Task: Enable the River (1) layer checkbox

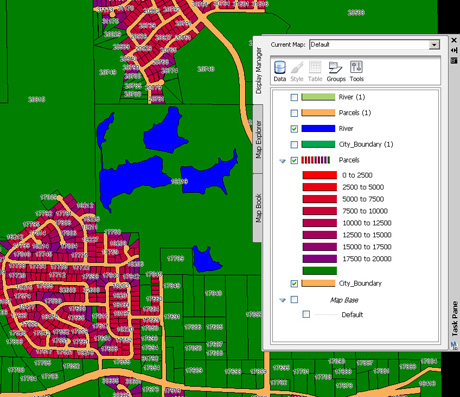Action: (294, 97)
